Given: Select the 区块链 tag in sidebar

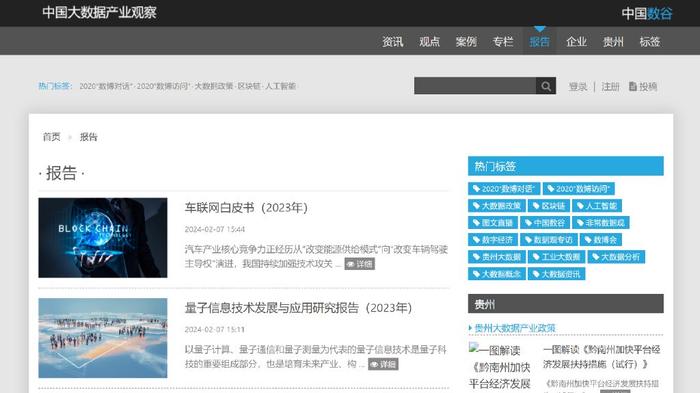Looking at the screenshot, I should [549, 206].
